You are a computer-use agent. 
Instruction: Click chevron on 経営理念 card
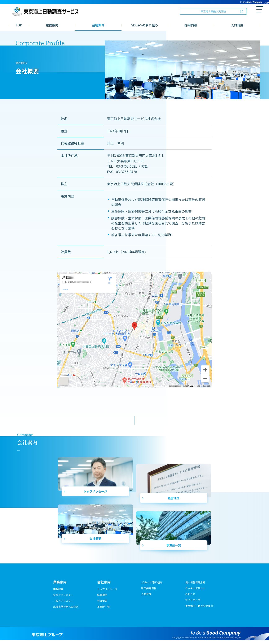click(x=143, y=498)
